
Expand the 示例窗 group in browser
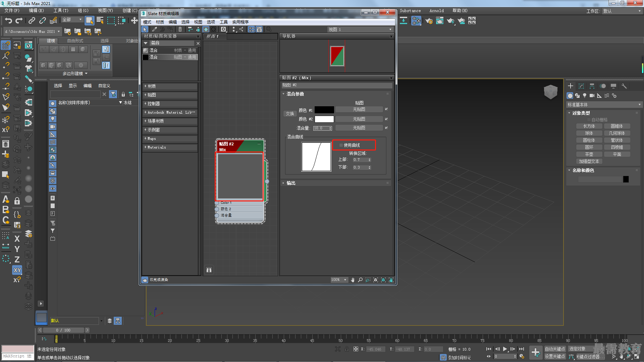point(170,130)
